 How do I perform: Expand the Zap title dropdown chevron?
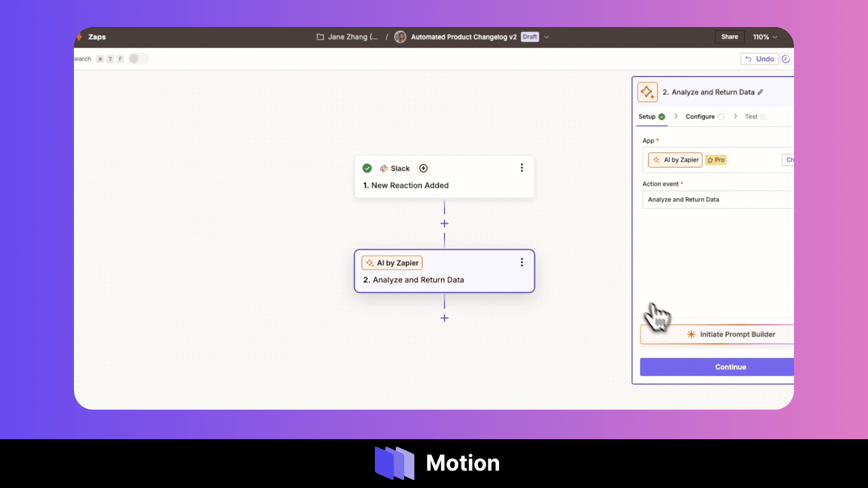[547, 37]
